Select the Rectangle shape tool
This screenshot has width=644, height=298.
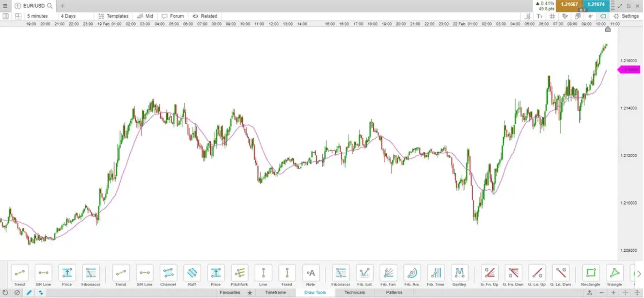point(590,273)
